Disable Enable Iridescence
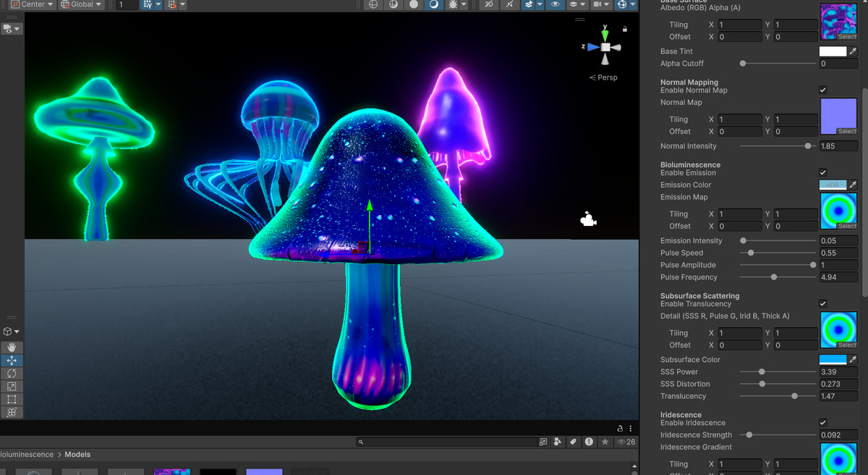This screenshot has height=475, width=868. 822,422
